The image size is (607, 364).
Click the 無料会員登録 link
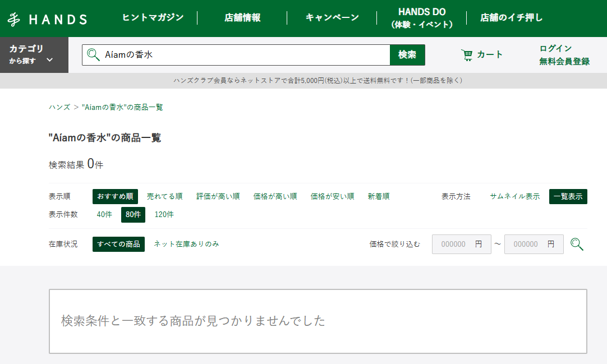564,62
